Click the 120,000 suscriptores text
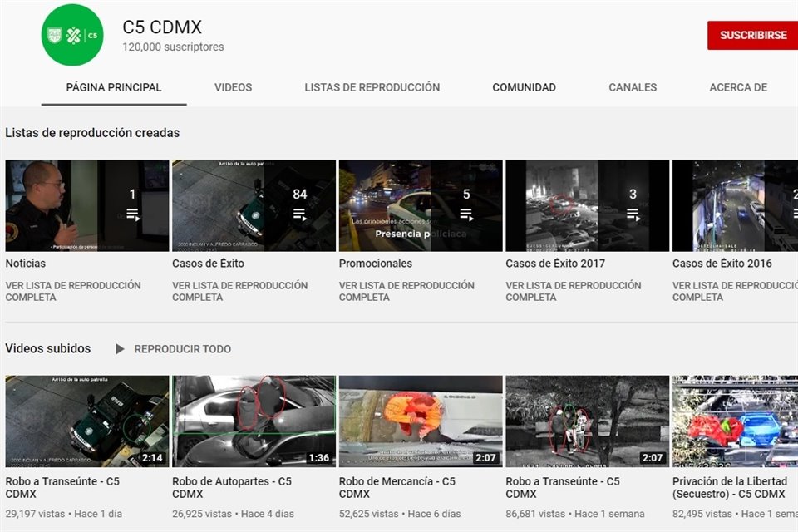798x532 pixels. tap(173, 47)
